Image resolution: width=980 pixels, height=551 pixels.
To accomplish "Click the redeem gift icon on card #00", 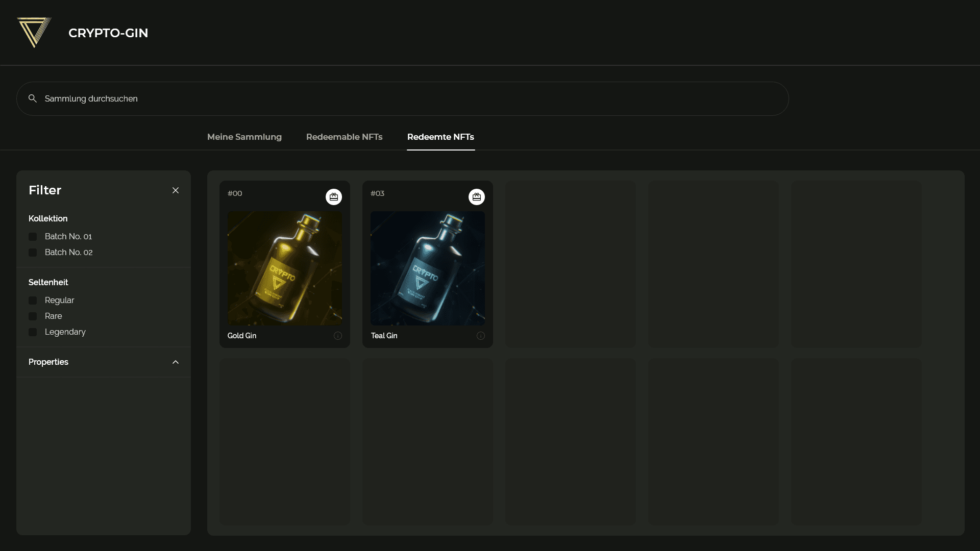I will [x=334, y=197].
